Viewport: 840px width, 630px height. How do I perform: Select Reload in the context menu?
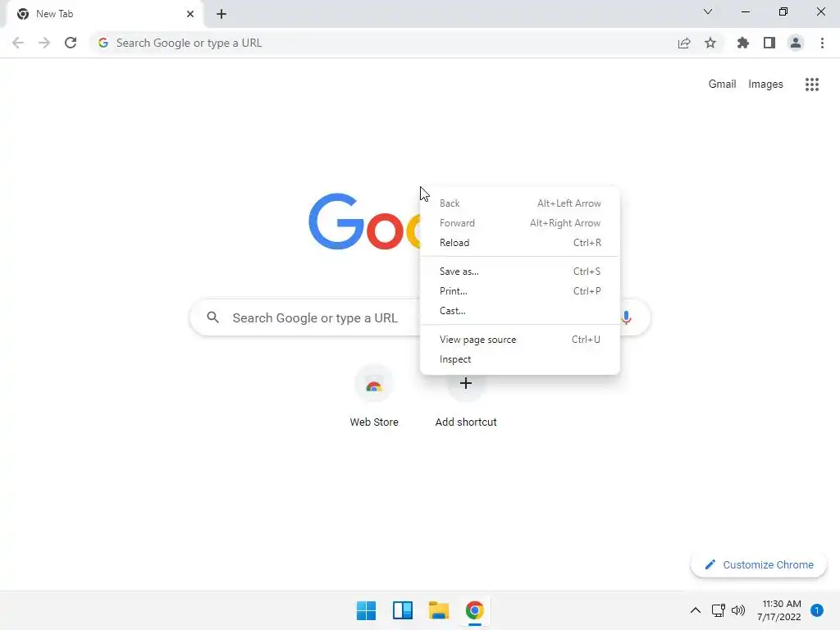[520, 243]
